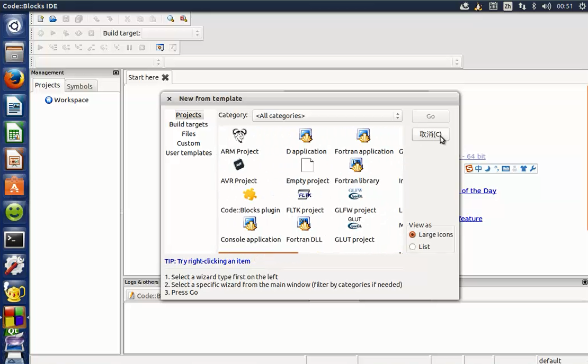Viewport: 588px width, 364px height.
Task: Open the Category dropdown in the dialog
Action: click(327, 116)
